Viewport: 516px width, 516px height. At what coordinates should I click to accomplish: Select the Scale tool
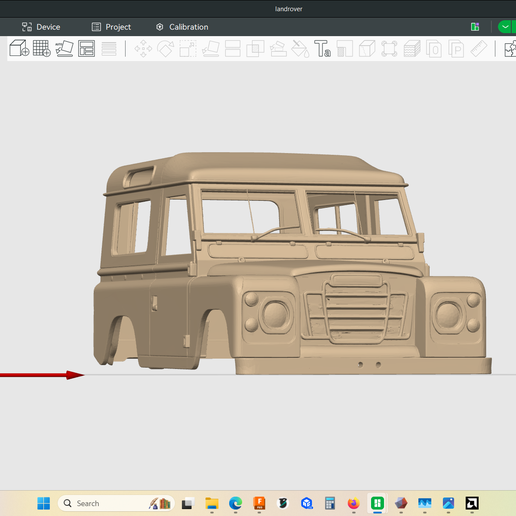(188, 49)
